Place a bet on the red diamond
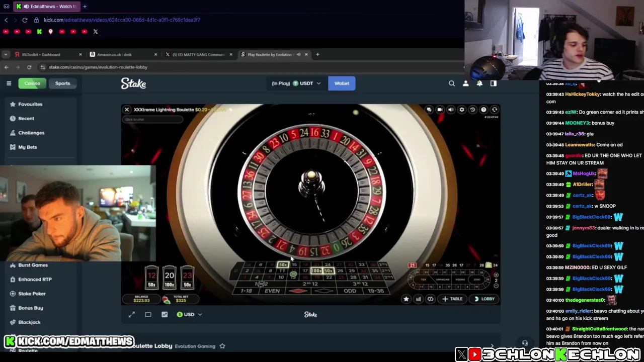Screen dimensions: 644x362 298,291
